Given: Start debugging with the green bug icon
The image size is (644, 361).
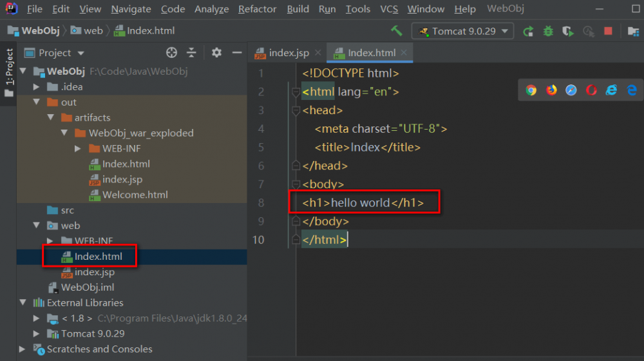Looking at the screenshot, I should [x=548, y=31].
